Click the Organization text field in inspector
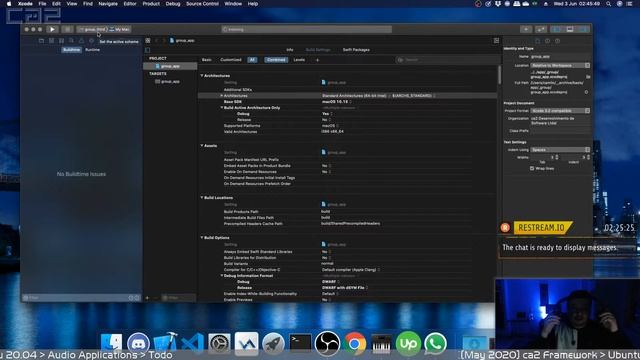 [x=560, y=121]
